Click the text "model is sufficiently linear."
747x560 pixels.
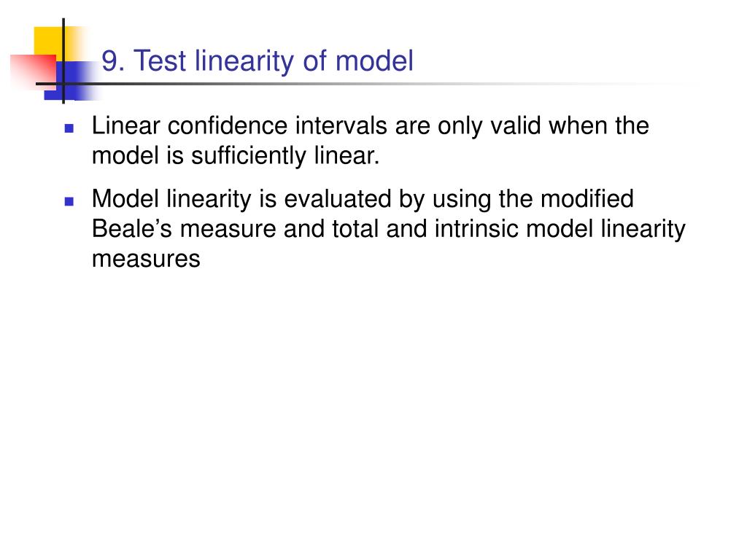coord(236,156)
